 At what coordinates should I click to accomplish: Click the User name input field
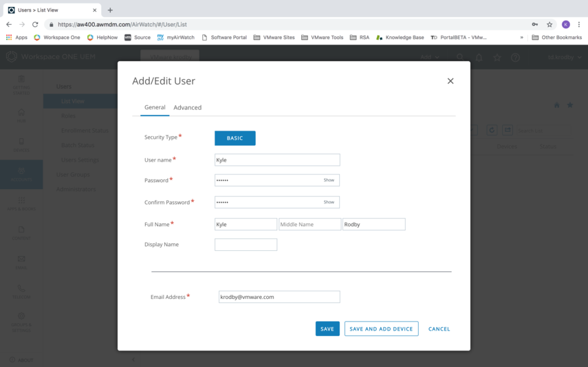pyautogui.click(x=277, y=160)
